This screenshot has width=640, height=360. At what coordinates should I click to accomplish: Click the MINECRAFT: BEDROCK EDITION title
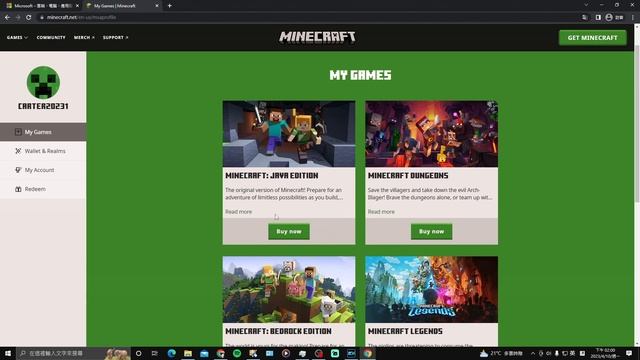(278, 331)
